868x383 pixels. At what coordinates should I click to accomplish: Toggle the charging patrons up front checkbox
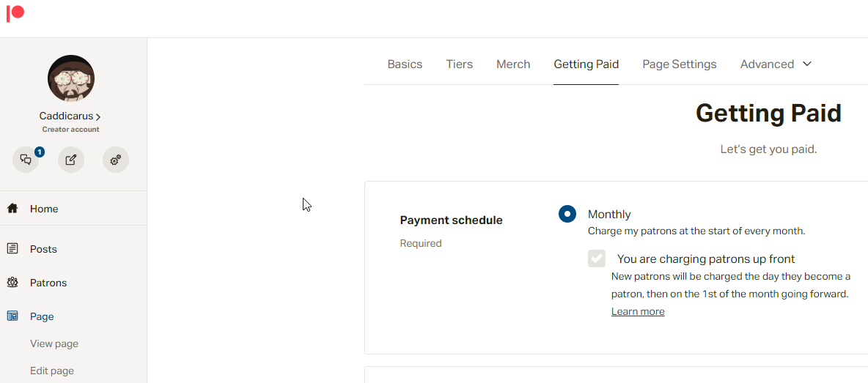[597, 259]
